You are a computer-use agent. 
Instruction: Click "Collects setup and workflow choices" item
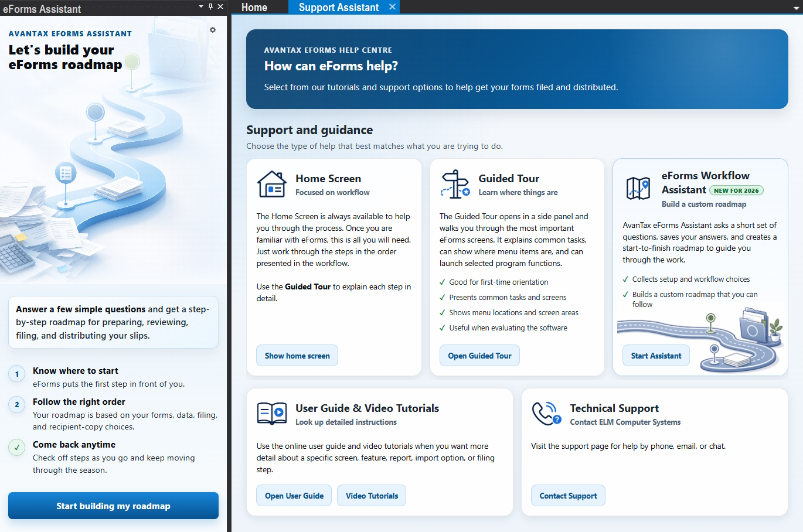pos(691,279)
